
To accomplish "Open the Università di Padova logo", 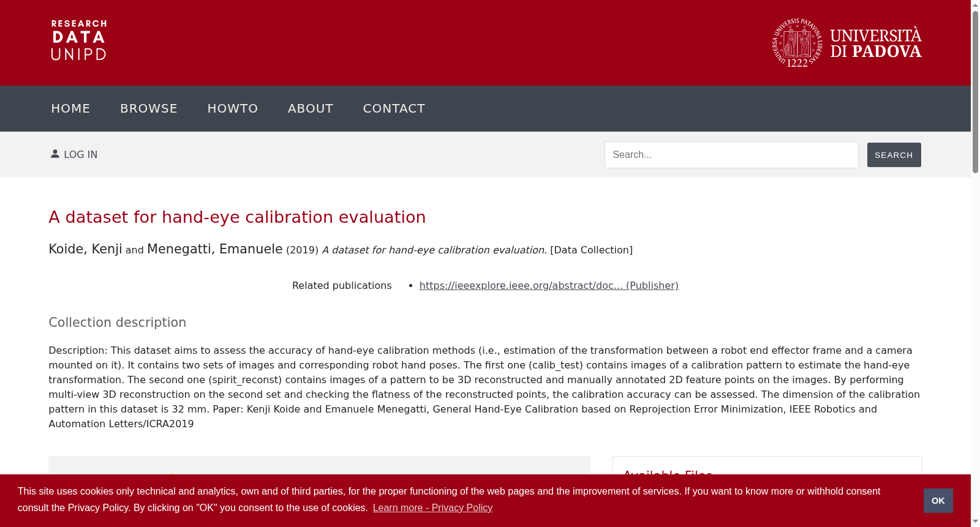I will 847,43.
